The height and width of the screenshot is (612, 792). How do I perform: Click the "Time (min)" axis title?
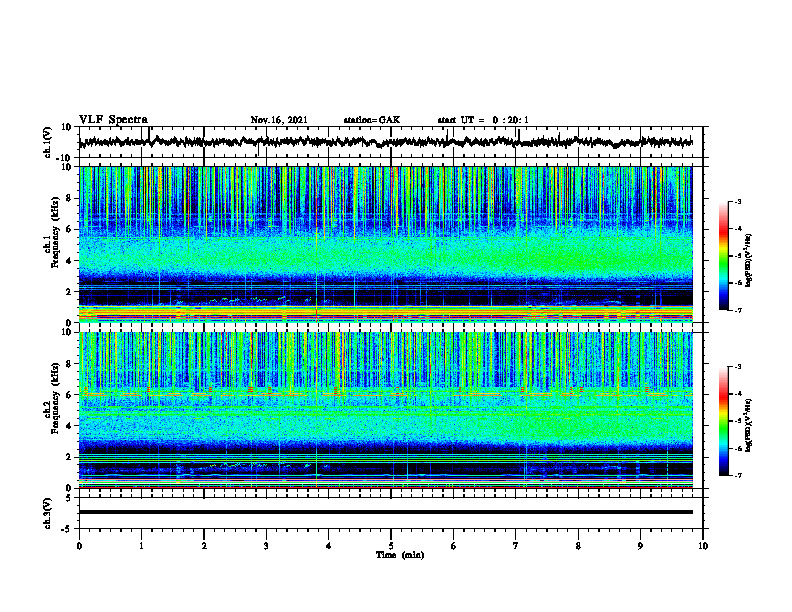(x=400, y=555)
